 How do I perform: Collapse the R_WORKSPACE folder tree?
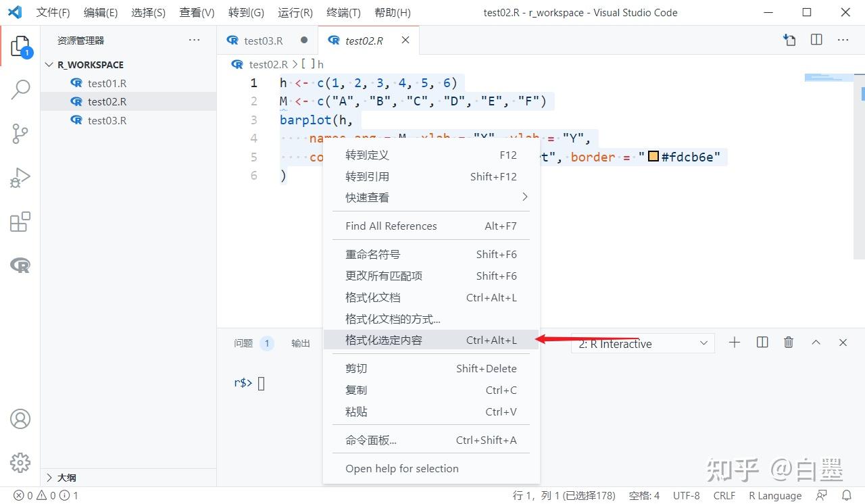click(x=49, y=64)
